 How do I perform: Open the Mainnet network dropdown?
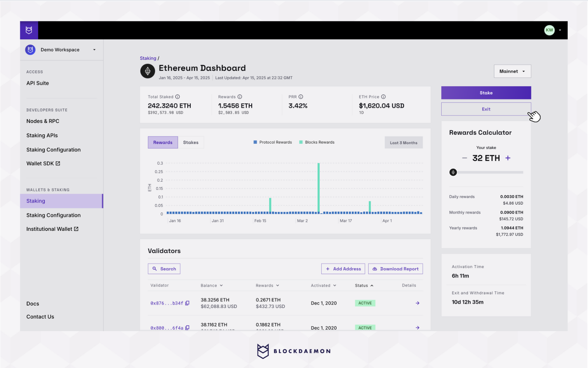512,71
